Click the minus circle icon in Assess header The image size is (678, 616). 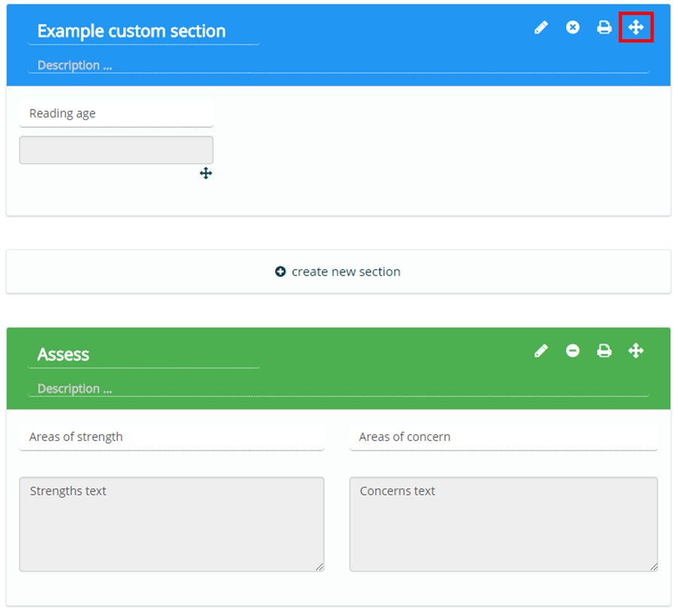pyautogui.click(x=573, y=351)
